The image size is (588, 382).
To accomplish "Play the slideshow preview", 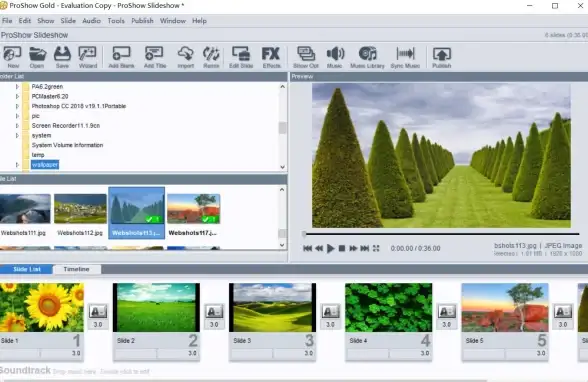I will (330, 248).
